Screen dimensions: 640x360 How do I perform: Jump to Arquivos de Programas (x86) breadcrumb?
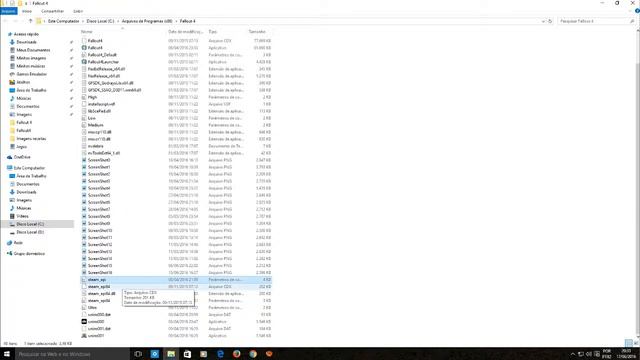pos(147,21)
